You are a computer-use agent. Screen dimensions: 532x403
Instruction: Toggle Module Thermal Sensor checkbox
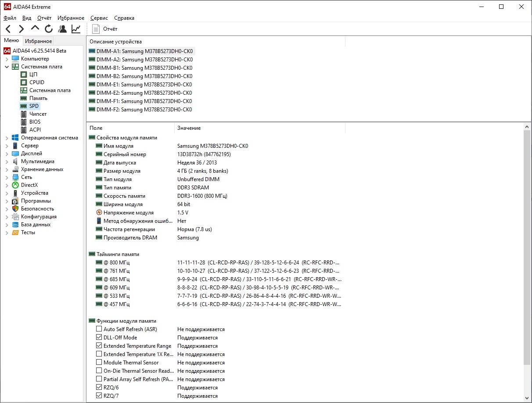pos(99,363)
